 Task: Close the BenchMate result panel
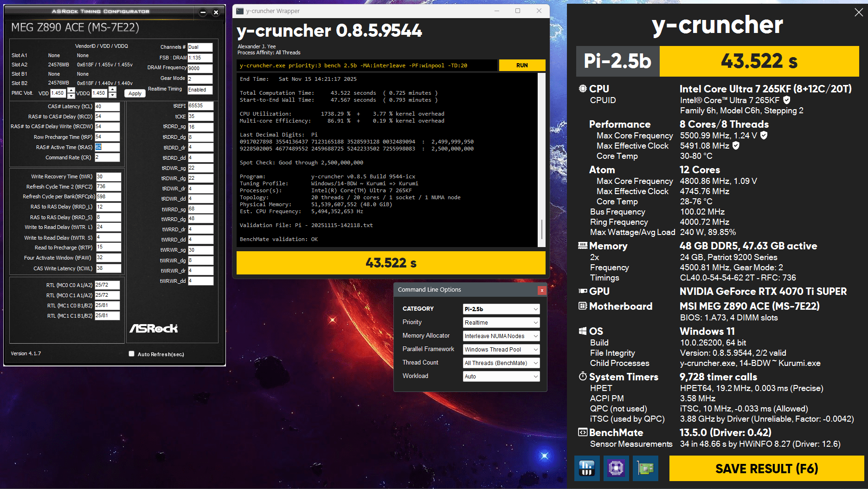coord(859,13)
